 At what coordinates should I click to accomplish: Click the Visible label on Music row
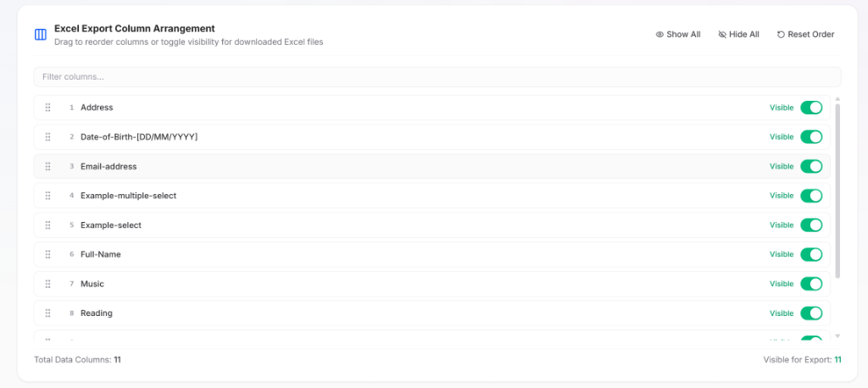click(x=782, y=284)
